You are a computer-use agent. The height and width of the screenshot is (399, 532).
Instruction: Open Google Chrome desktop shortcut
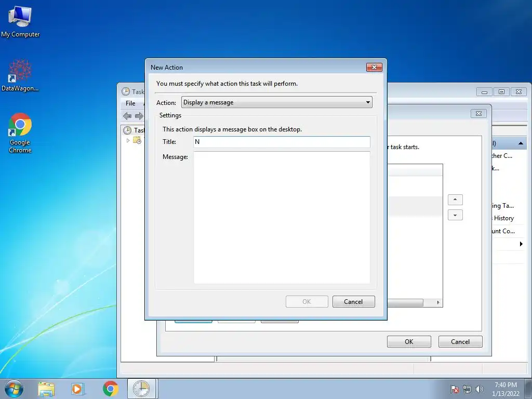click(x=20, y=132)
